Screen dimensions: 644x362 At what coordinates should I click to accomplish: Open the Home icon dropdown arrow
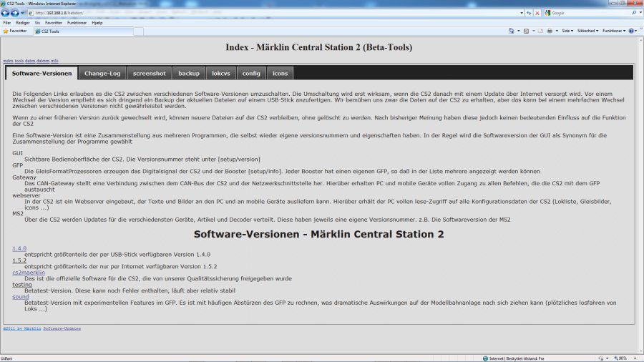point(518,31)
